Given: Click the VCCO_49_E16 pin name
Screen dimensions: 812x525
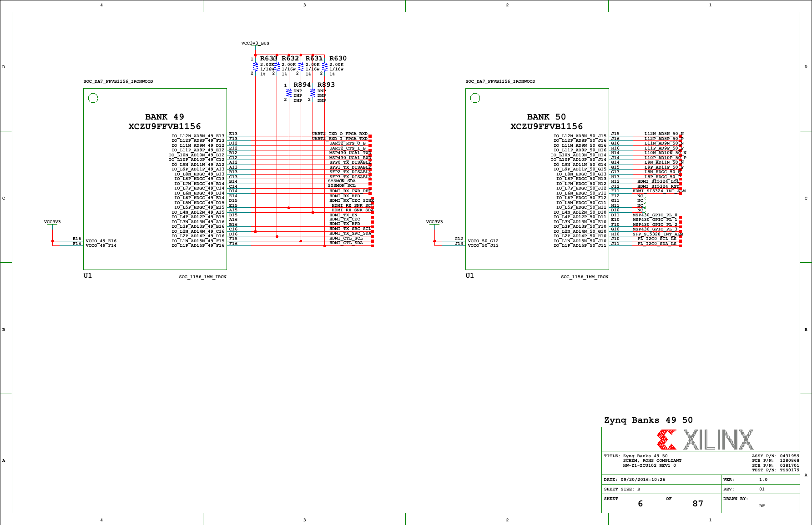Looking at the screenshot, I should tap(101, 241).
